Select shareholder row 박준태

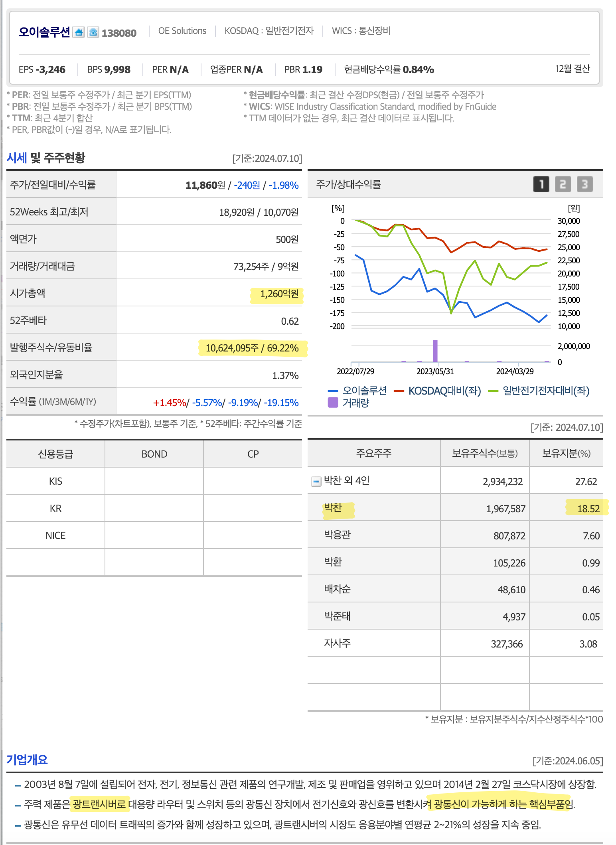coord(455,616)
